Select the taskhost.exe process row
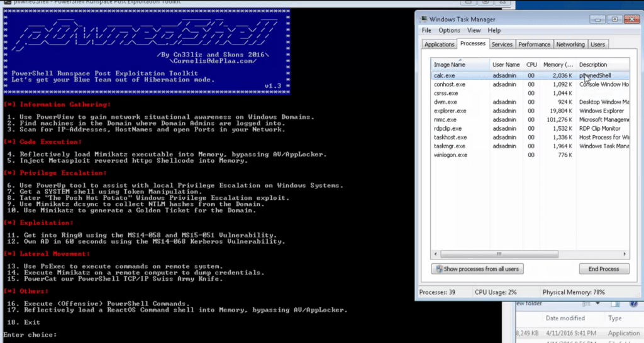The width and height of the screenshot is (644, 343). pyautogui.click(x=530, y=138)
